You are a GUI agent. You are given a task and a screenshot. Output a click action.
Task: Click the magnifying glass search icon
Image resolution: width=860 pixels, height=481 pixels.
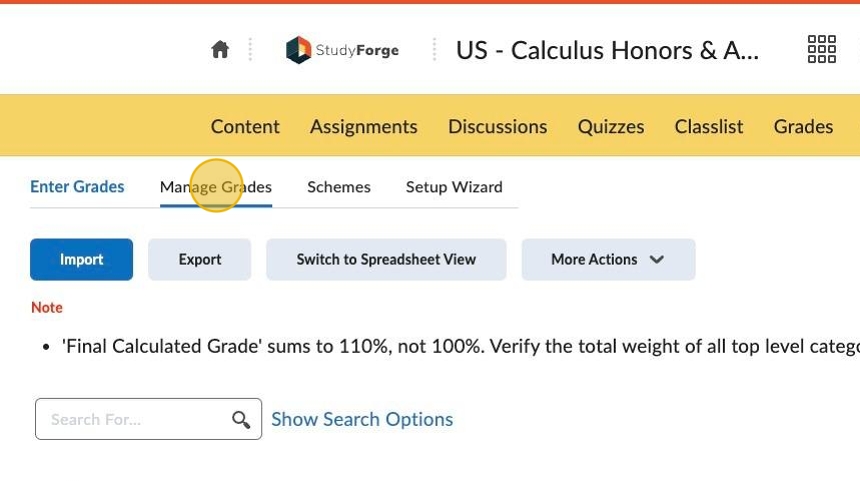(x=241, y=420)
